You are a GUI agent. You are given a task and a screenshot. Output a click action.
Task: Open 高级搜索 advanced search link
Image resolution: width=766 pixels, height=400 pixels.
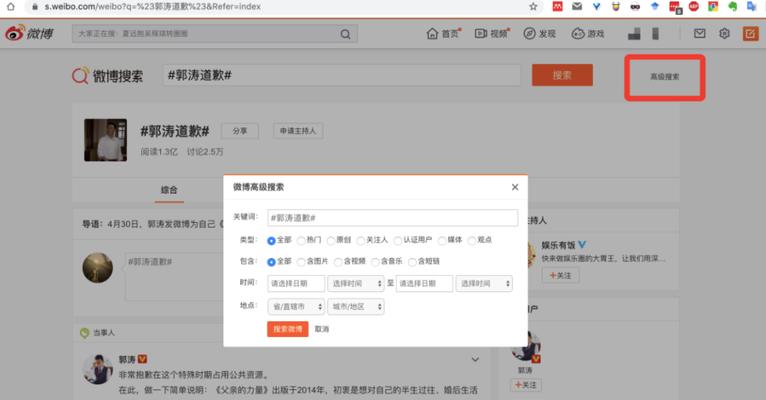point(664,77)
